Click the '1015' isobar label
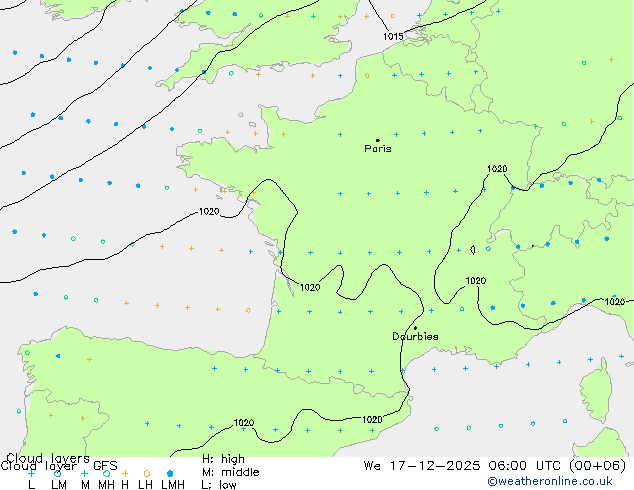The height and width of the screenshot is (490, 634). click(393, 37)
